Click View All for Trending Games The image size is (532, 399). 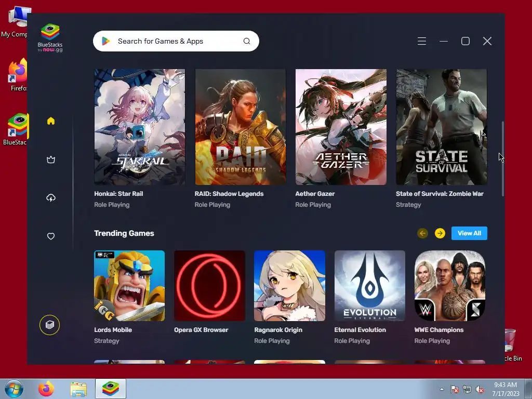pyautogui.click(x=469, y=233)
